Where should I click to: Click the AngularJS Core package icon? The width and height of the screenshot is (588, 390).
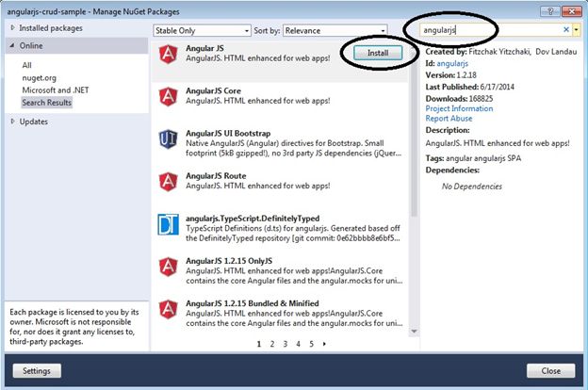point(169,97)
